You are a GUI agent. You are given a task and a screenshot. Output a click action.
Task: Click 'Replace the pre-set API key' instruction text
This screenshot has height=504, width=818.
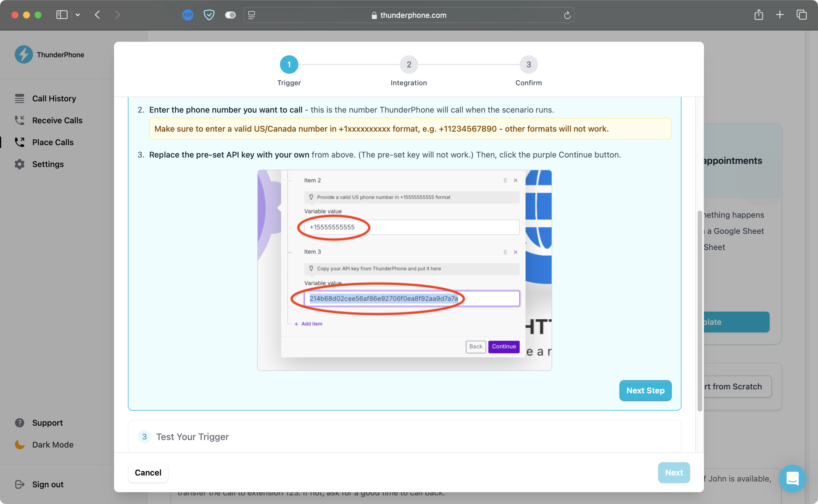(x=229, y=155)
